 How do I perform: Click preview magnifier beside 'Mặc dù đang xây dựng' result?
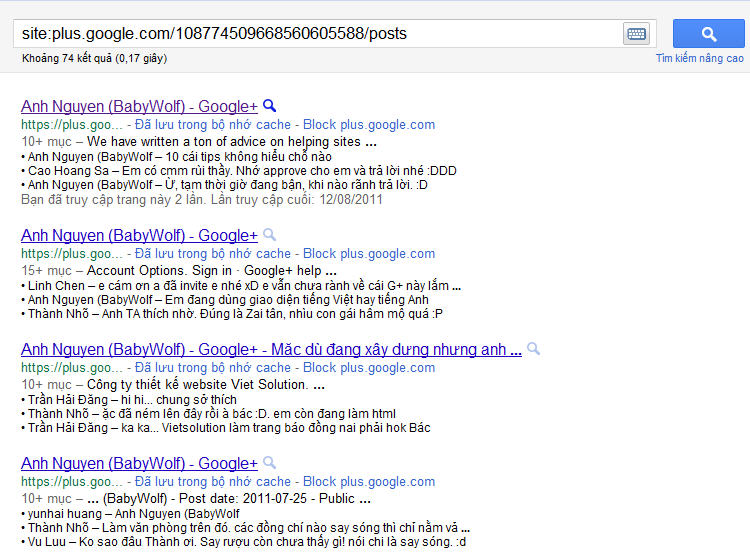[533, 349]
